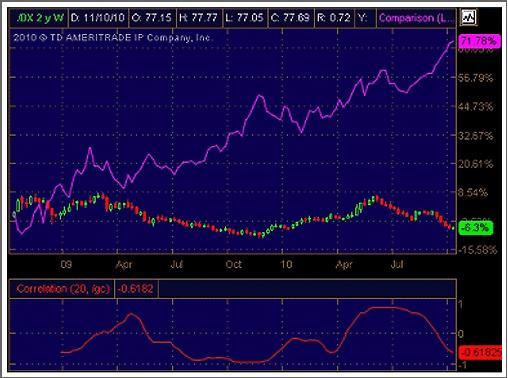
Task: Click the range value R: 0.72
Action: tap(334, 18)
